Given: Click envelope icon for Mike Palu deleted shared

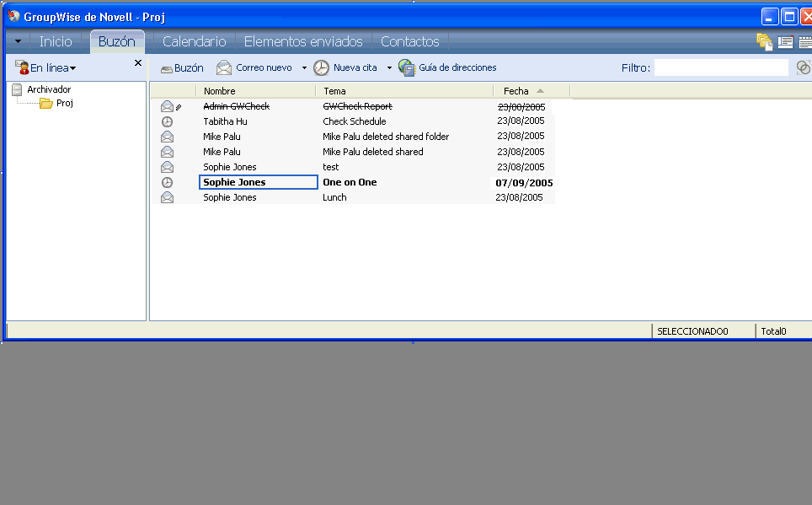Looking at the screenshot, I should [167, 152].
